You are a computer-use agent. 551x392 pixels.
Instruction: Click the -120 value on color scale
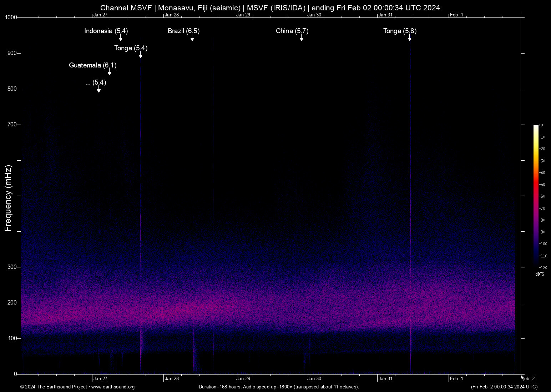pyautogui.click(x=543, y=268)
